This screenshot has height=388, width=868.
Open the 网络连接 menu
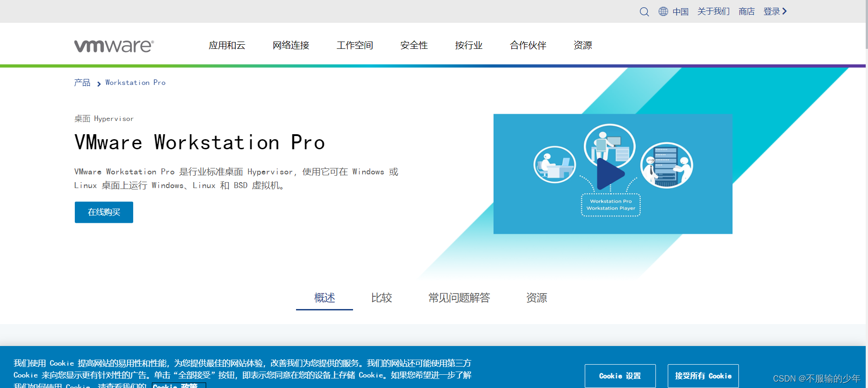(291, 45)
